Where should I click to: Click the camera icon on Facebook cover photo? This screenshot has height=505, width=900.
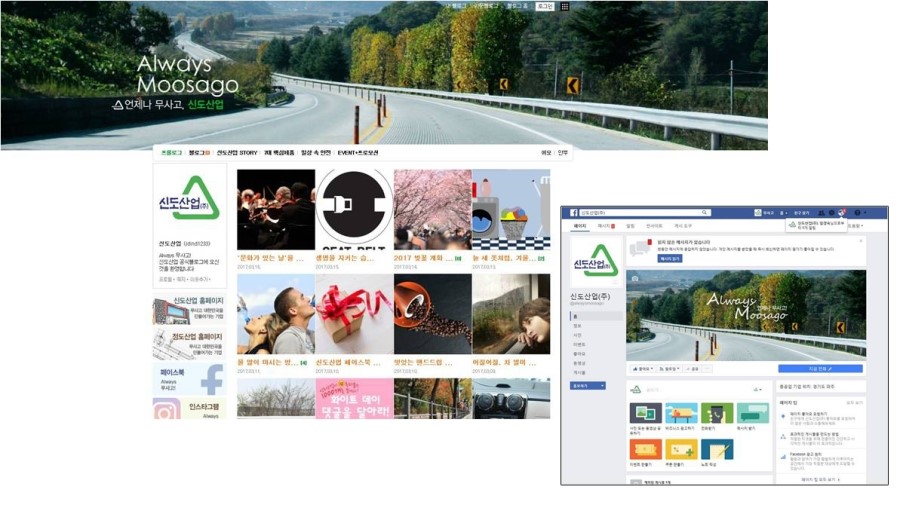pyautogui.click(x=634, y=278)
